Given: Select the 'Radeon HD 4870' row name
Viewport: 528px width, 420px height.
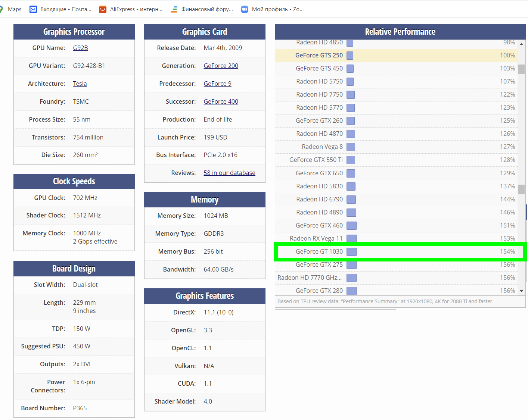Looking at the screenshot, I should (x=319, y=134).
